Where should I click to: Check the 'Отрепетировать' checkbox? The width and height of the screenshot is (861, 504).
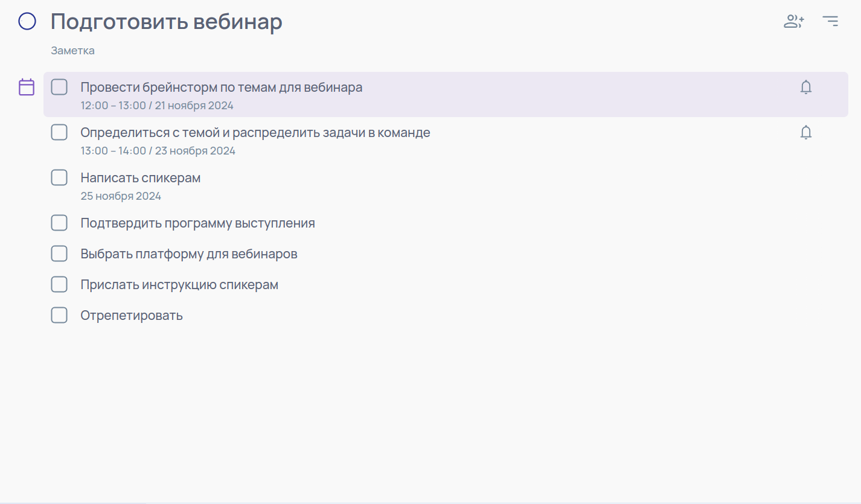[59, 315]
